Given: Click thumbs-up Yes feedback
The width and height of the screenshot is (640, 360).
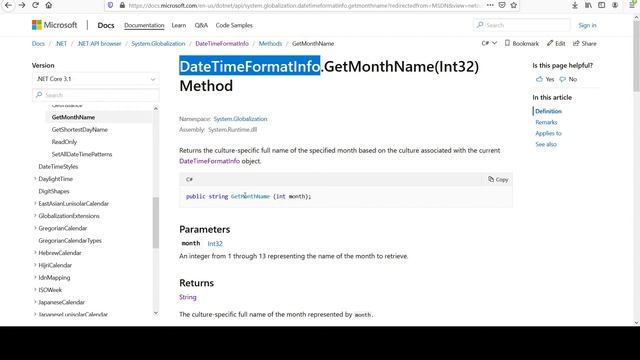Looking at the screenshot, I should [545, 79].
